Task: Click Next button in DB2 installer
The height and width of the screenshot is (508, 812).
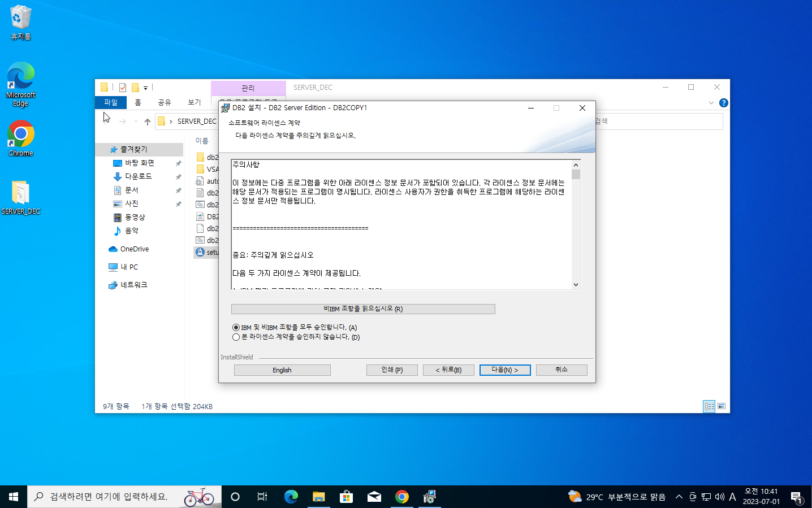Action: 505,370
